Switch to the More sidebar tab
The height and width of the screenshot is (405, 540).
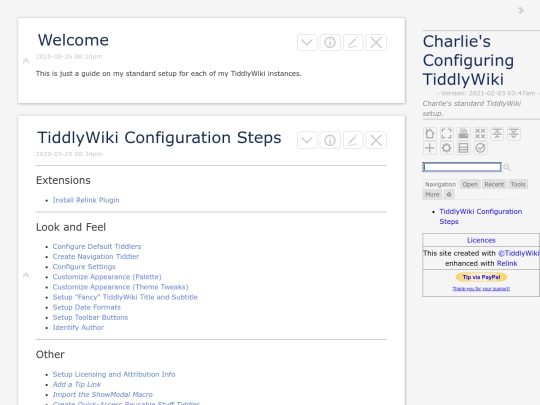point(432,195)
